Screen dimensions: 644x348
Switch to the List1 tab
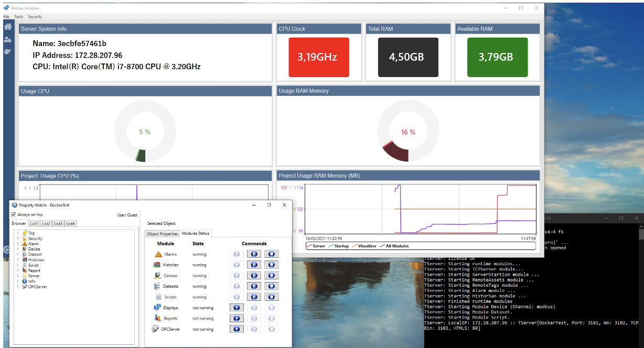coord(34,224)
